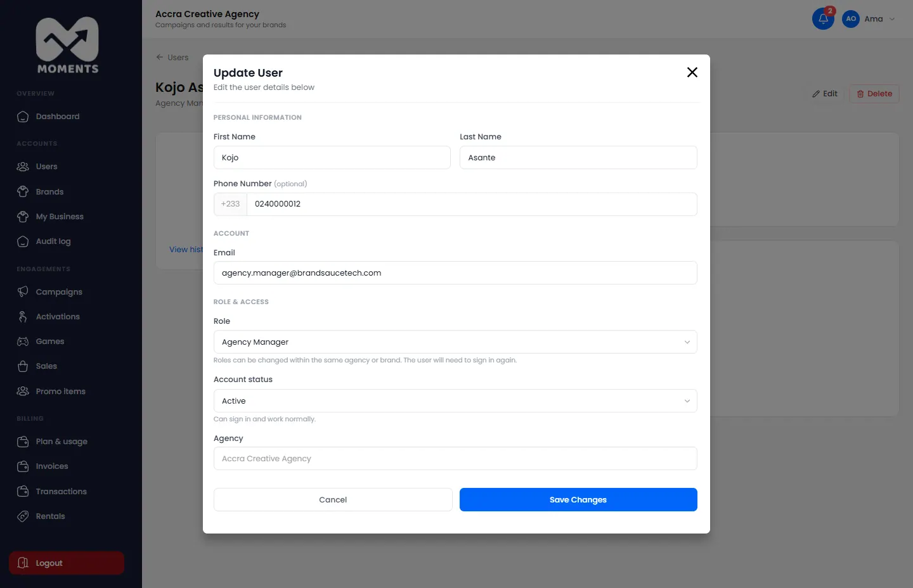Click the Email input field
This screenshot has height=588, width=913.
pyautogui.click(x=455, y=273)
